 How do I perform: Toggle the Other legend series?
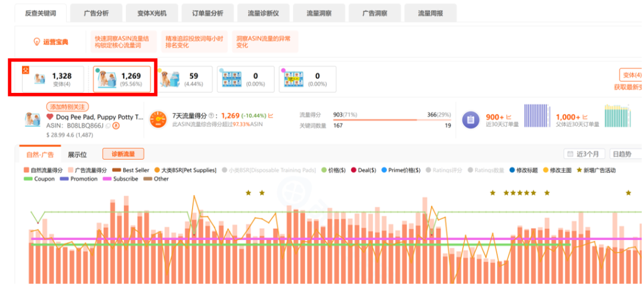click(x=156, y=179)
